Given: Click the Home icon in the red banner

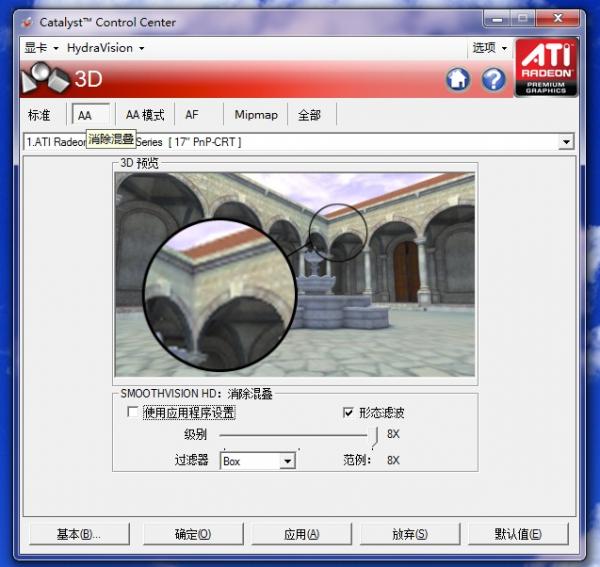Looking at the screenshot, I should (x=458, y=80).
